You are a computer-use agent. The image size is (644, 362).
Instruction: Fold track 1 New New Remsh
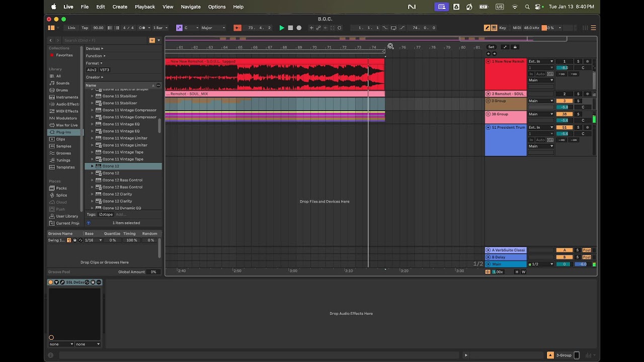click(x=488, y=61)
